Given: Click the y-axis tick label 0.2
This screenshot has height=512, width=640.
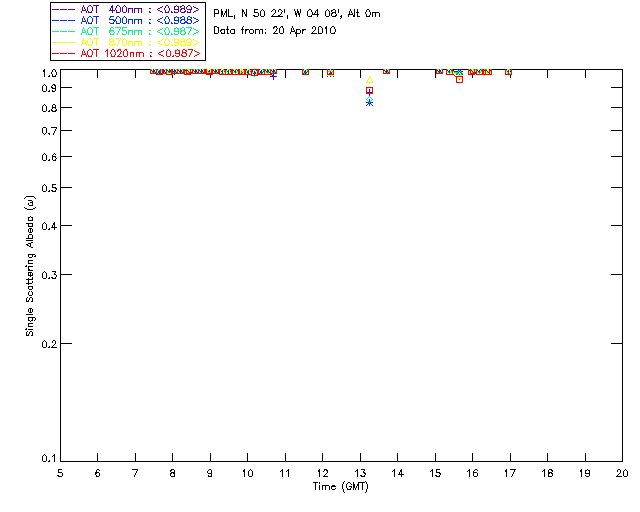Looking at the screenshot, I should pos(49,344).
